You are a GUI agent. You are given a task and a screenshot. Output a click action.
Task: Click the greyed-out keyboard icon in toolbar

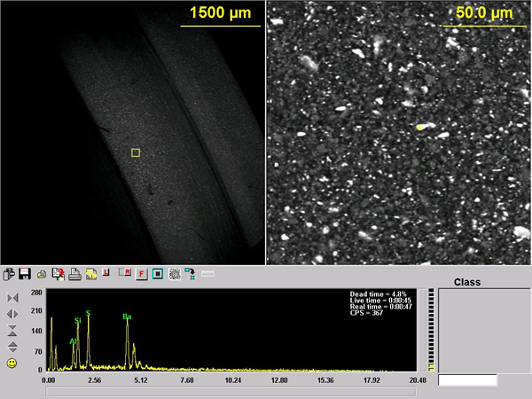click(x=207, y=274)
